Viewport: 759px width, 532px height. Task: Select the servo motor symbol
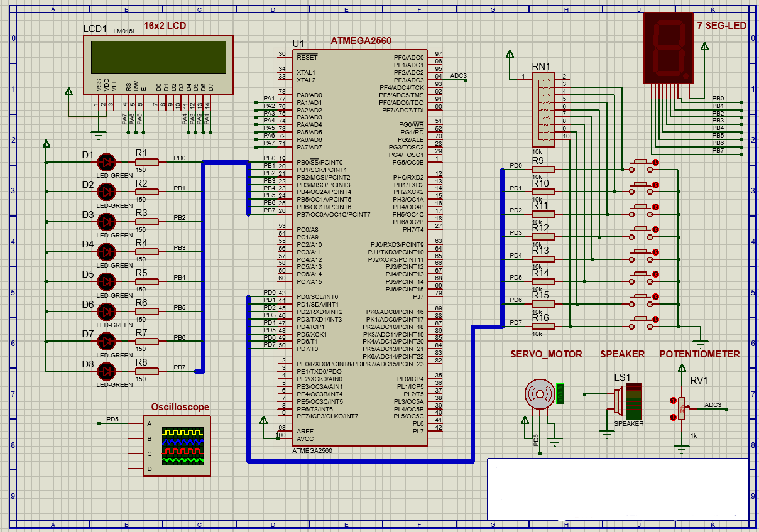[539, 394]
